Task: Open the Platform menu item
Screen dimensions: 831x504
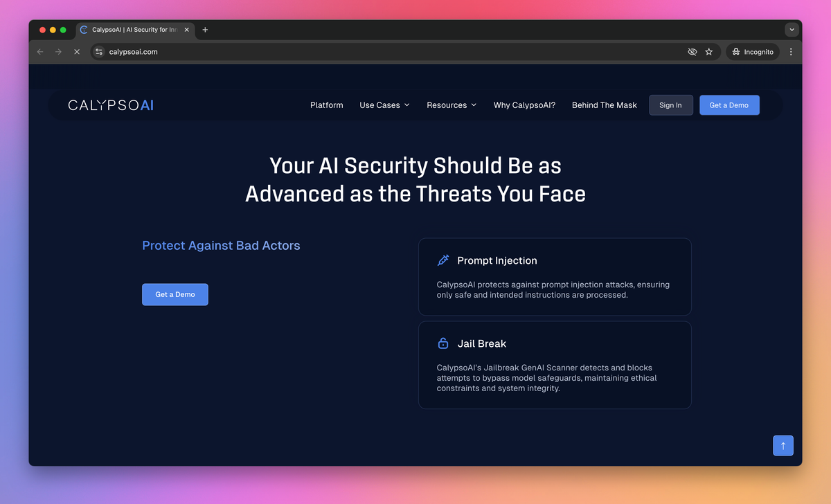Action: coord(327,105)
